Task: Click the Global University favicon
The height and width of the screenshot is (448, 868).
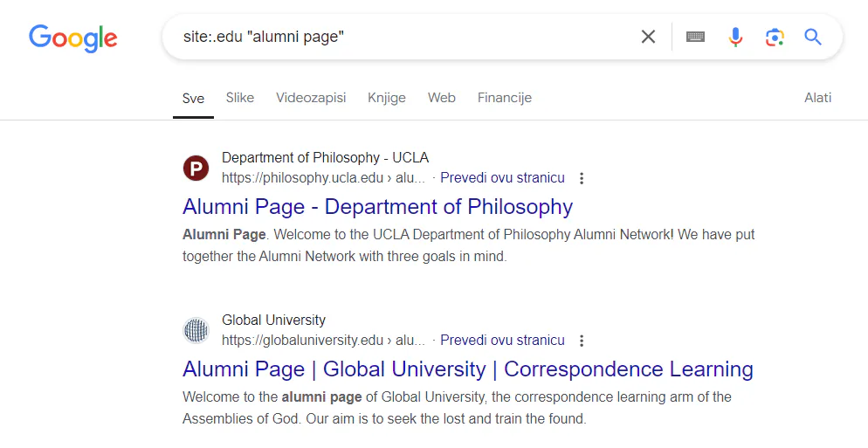Action: pos(196,331)
